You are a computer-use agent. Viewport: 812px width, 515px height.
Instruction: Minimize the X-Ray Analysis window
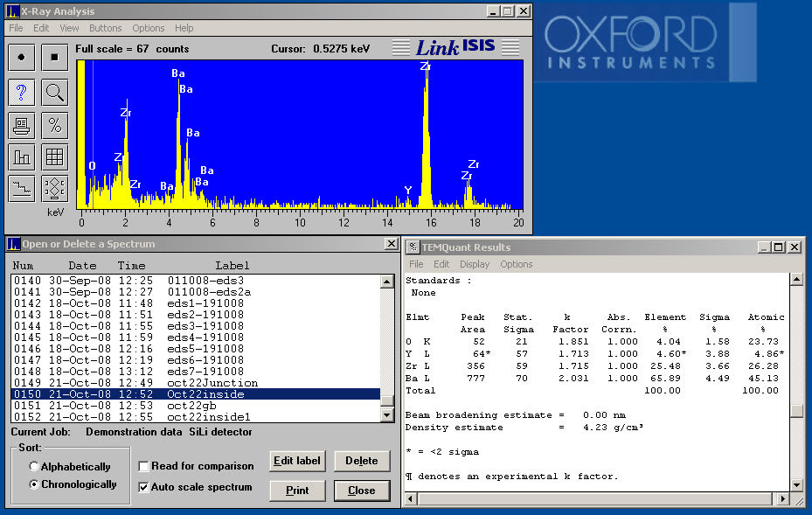click(x=493, y=10)
